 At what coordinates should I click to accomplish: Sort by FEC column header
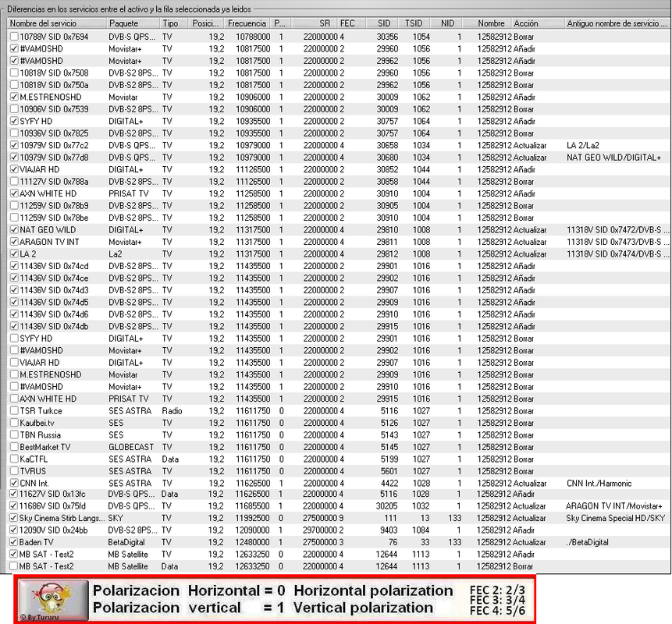point(351,23)
